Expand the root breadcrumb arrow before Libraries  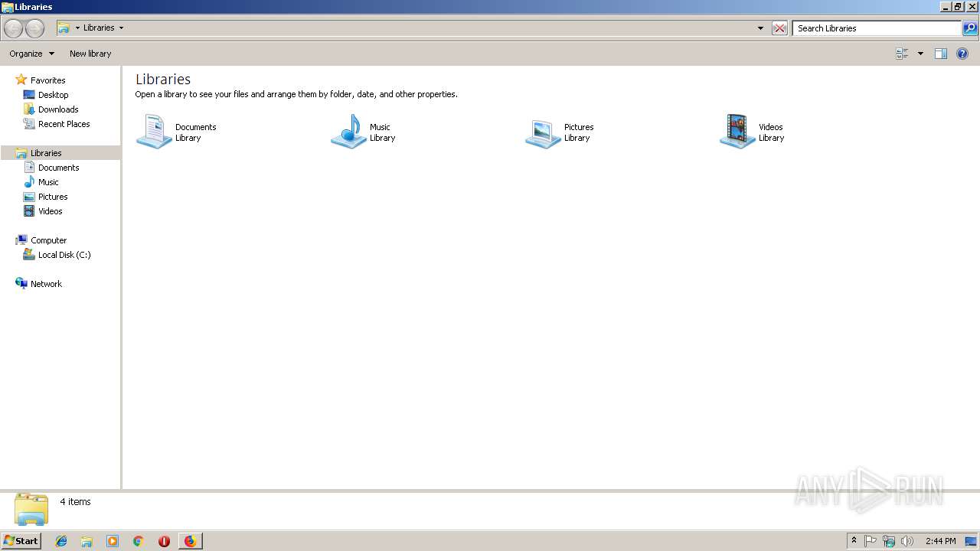coord(77,28)
